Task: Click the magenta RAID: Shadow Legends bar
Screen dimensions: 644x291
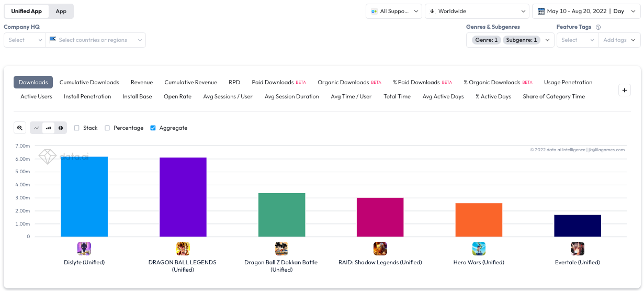Action: click(380, 217)
